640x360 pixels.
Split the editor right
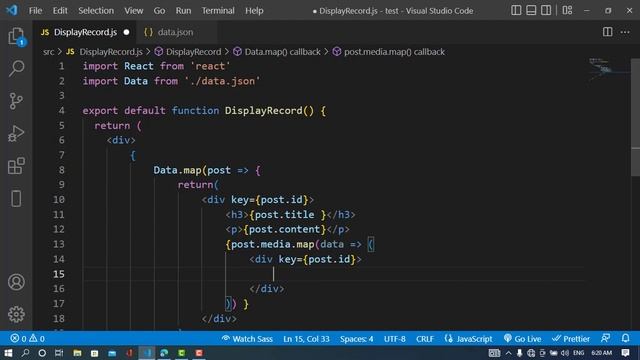coord(607,32)
